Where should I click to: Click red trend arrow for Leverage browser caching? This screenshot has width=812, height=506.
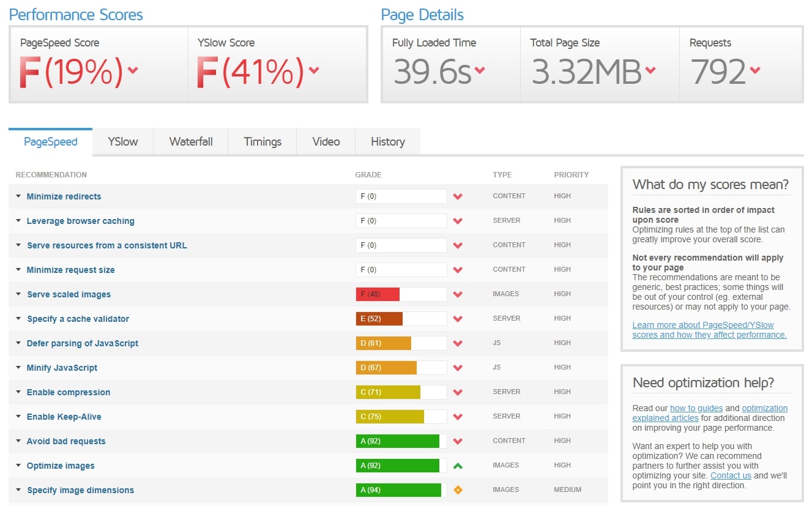(458, 221)
